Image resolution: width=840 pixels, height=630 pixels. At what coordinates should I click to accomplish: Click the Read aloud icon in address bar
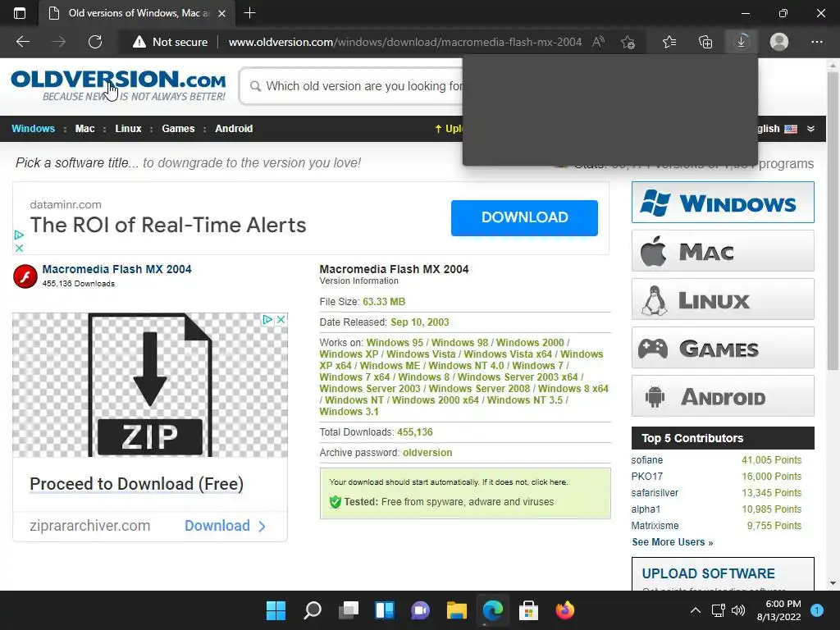pyautogui.click(x=598, y=42)
